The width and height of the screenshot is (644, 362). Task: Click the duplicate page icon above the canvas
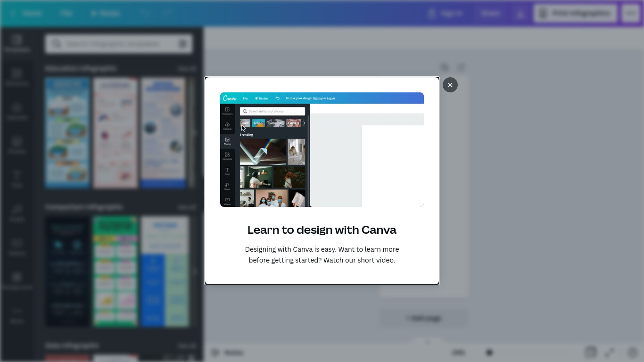point(445,67)
